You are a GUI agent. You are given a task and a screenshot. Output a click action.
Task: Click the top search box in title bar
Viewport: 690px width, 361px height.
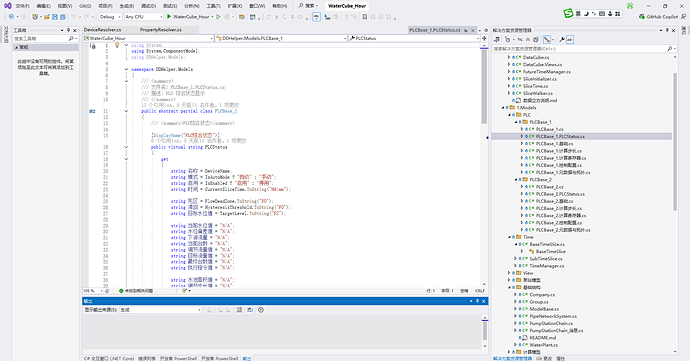coord(308,6)
